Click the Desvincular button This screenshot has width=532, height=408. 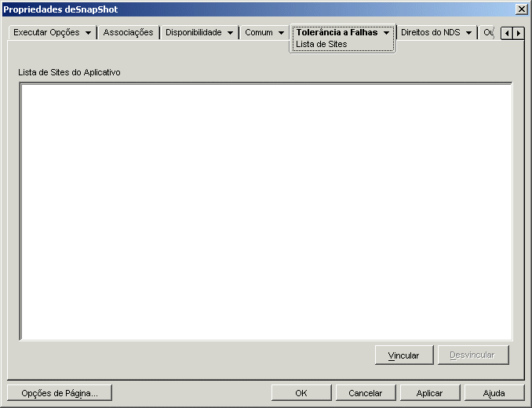click(473, 355)
